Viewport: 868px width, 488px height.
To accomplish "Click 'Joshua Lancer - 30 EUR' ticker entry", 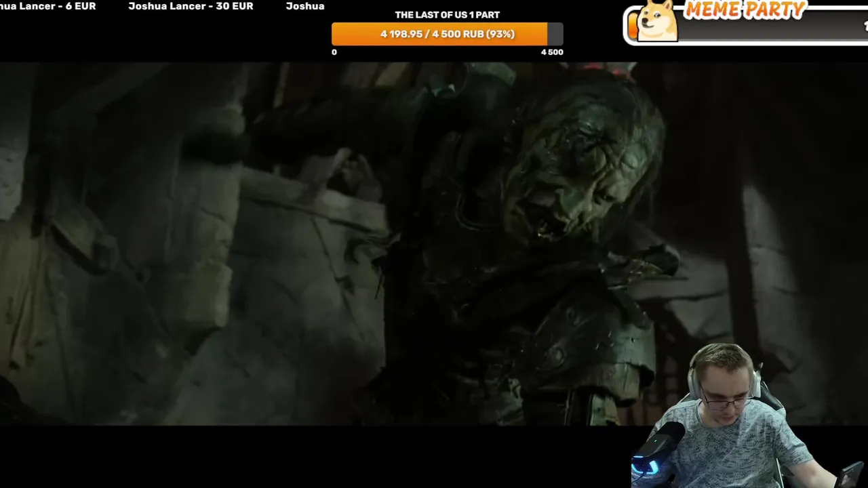I will (x=191, y=6).
